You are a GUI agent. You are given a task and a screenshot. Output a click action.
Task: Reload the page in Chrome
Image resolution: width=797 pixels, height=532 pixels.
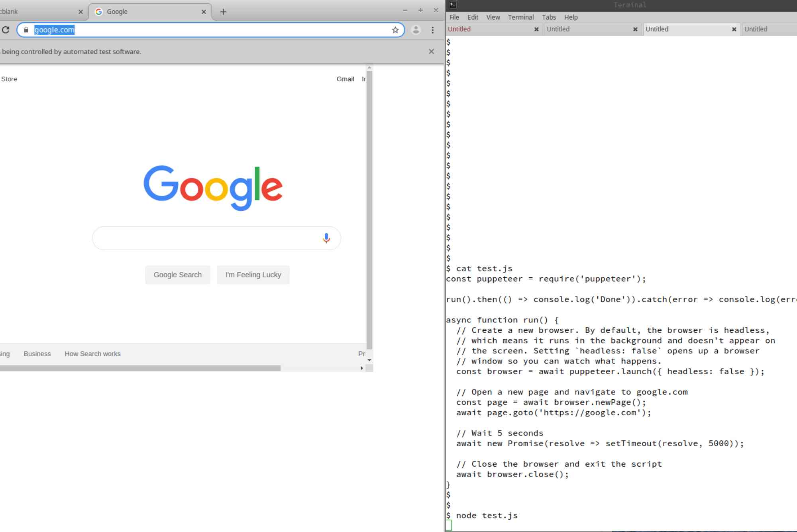click(x=6, y=30)
